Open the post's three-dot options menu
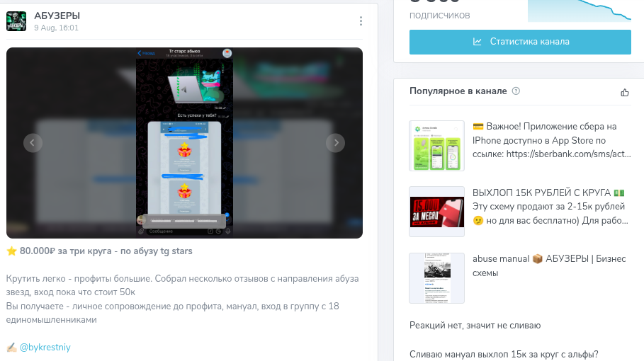The width and height of the screenshot is (644, 361). tap(361, 21)
